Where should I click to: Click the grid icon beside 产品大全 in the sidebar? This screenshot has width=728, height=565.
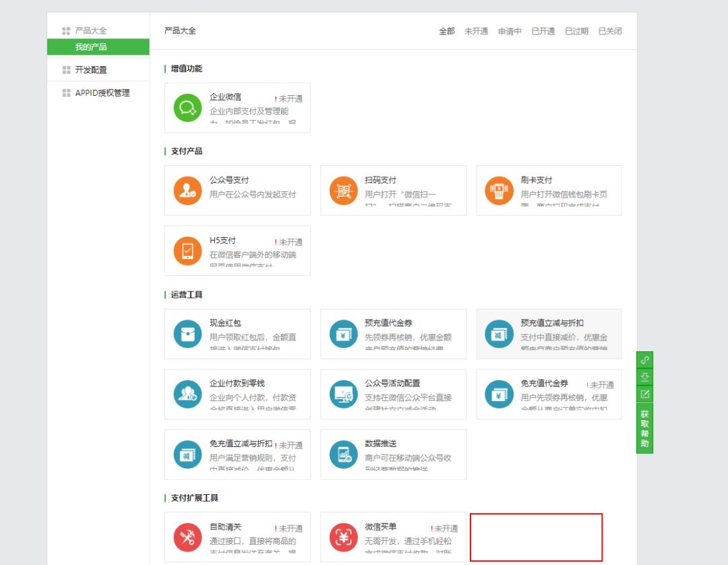pyautogui.click(x=66, y=30)
